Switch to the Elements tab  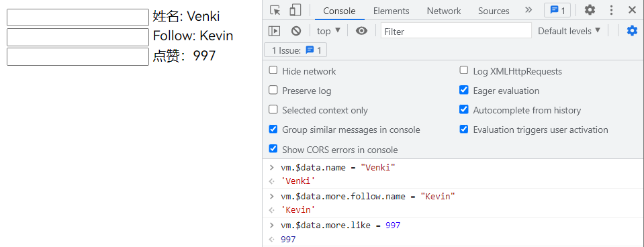[391, 11]
